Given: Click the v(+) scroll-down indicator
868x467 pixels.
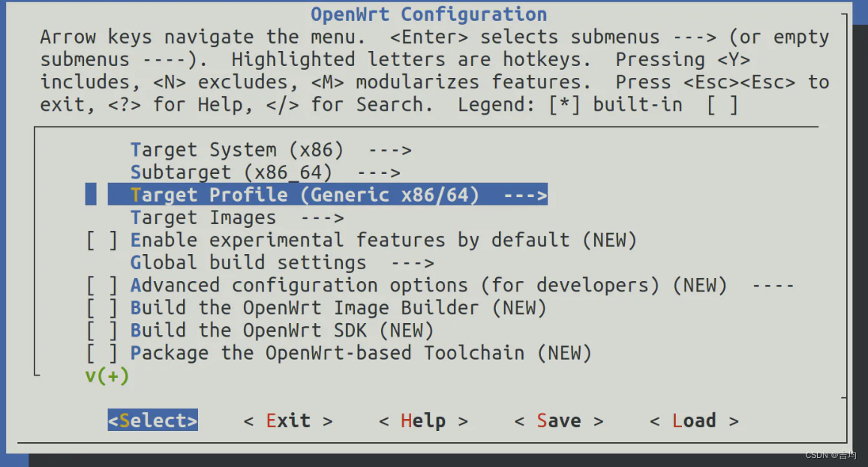Looking at the screenshot, I should tap(106, 376).
